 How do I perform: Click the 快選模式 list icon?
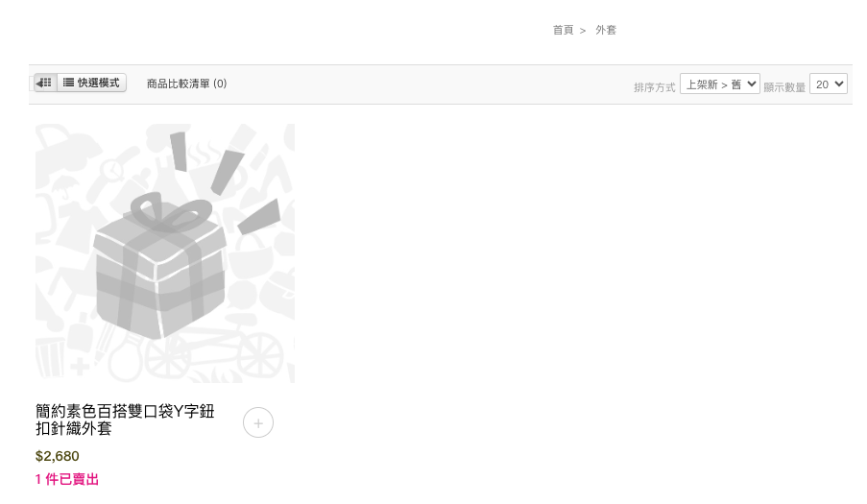(68, 83)
